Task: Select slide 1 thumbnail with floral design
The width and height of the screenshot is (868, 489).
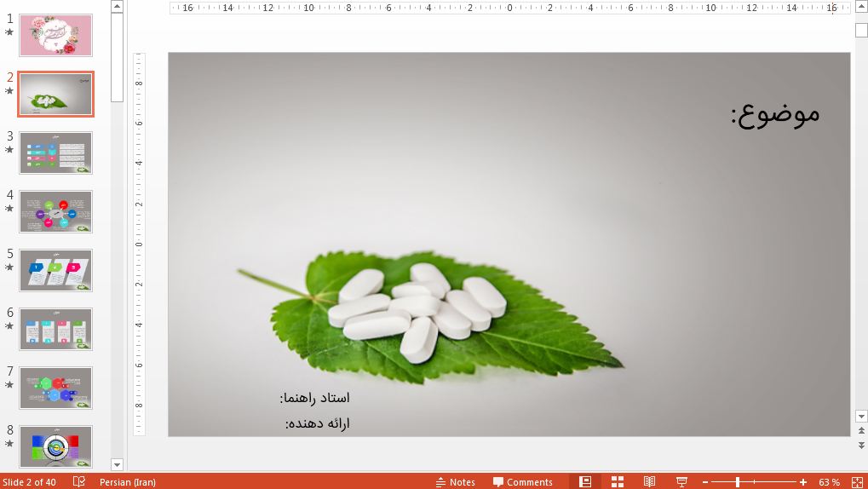Action: (x=55, y=35)
